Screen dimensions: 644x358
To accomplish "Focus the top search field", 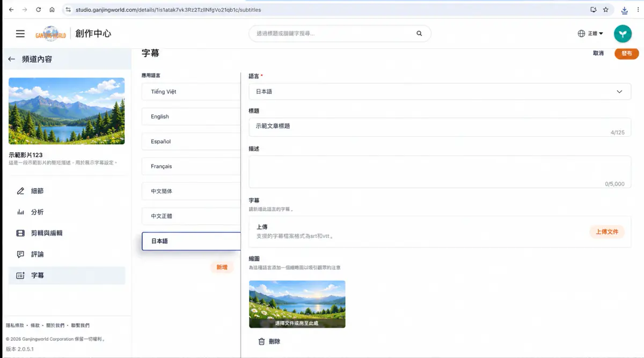I will [x=340, y=33].
